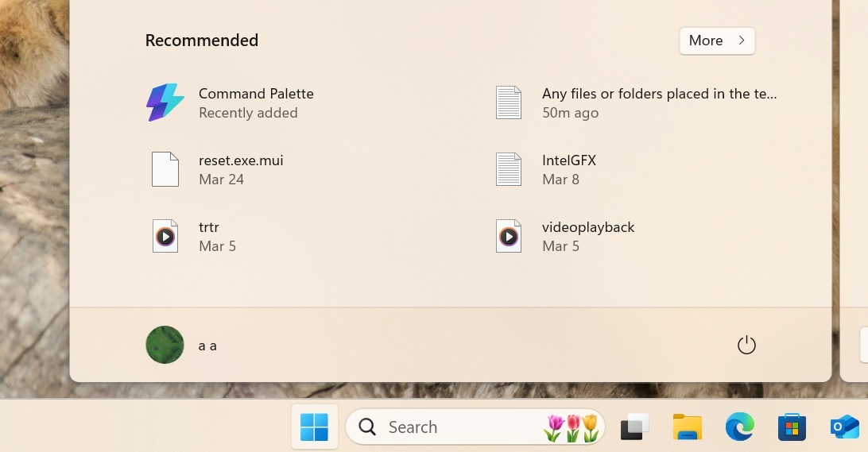Expand More recommended items

pos(717,41)
